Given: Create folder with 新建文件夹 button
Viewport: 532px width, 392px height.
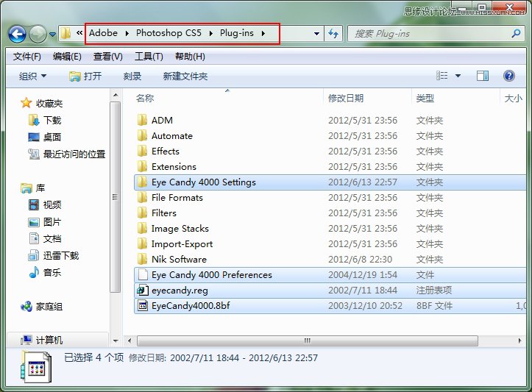Looking at the screenshot, I should (x=185, y=76).
